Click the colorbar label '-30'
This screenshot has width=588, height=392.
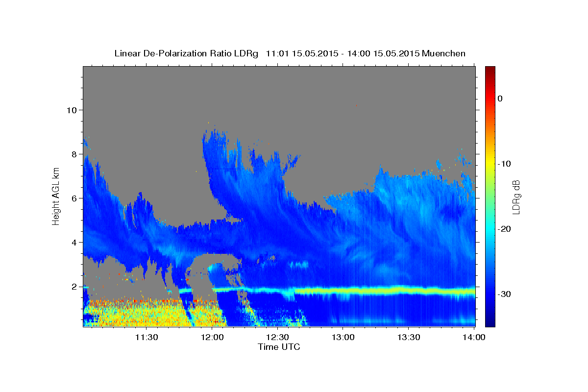505,294
